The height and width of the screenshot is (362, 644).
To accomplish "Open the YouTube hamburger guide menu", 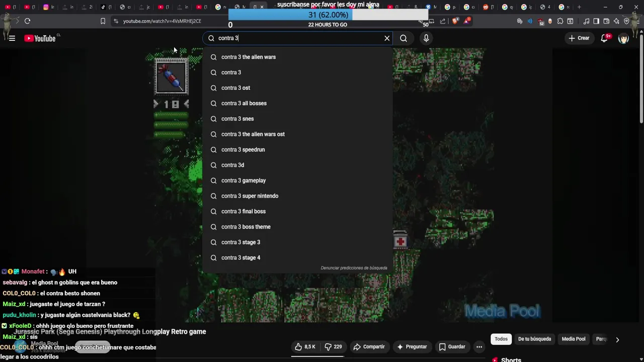I will click(x=12, y=38).
